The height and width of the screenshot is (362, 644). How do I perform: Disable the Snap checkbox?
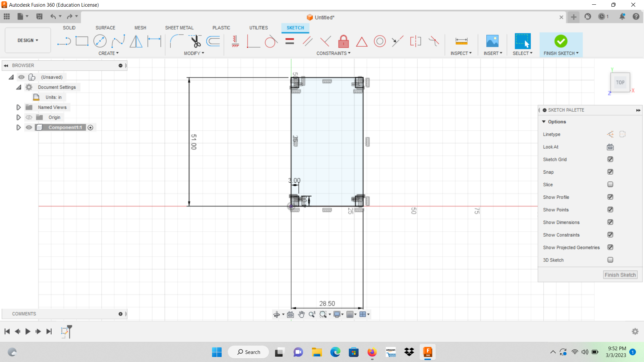[x=610, y=172]
